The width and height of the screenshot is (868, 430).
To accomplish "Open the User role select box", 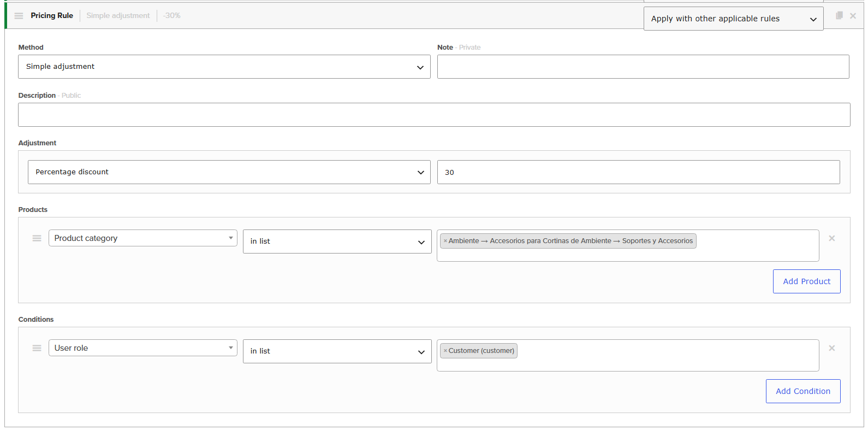I will click(143, 348).
